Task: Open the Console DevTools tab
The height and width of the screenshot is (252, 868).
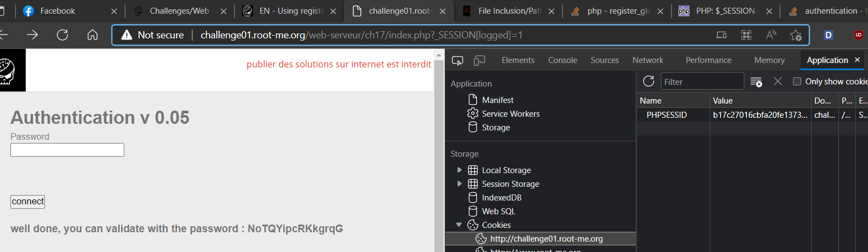Action: [562, 60]
